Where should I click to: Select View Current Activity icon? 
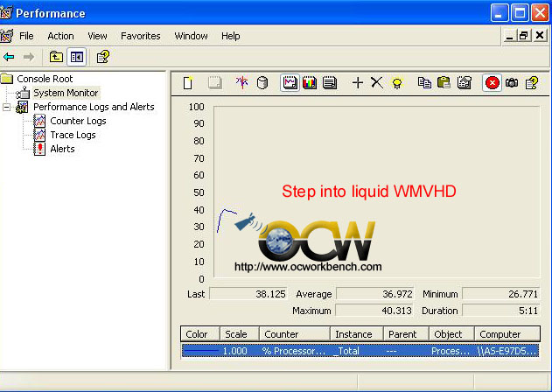click(x=241, y=83)
